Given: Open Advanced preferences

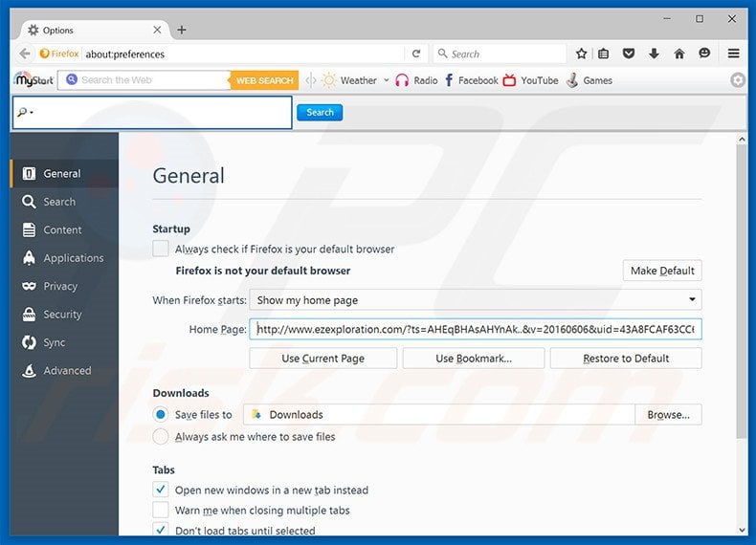Looking at the screenshot, I should click(x=64, y=371).
